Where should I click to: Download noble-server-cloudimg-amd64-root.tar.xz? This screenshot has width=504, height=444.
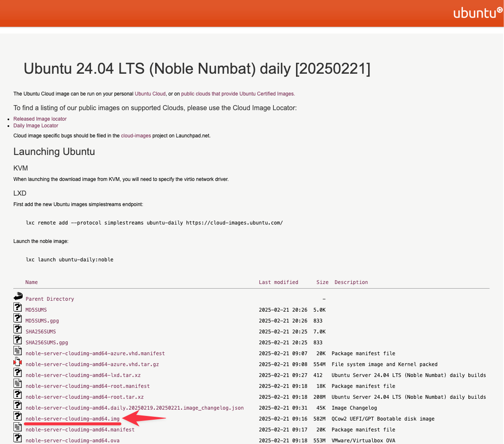[x=85, y=397]
